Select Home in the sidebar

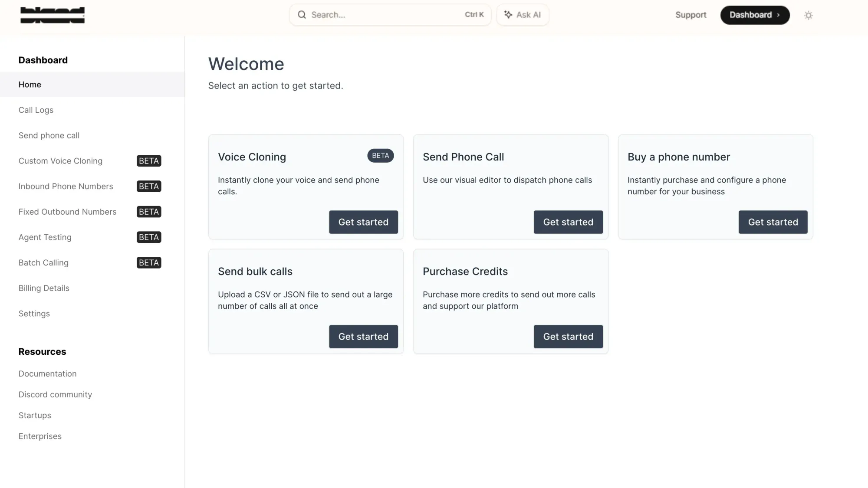click(30, 84)
